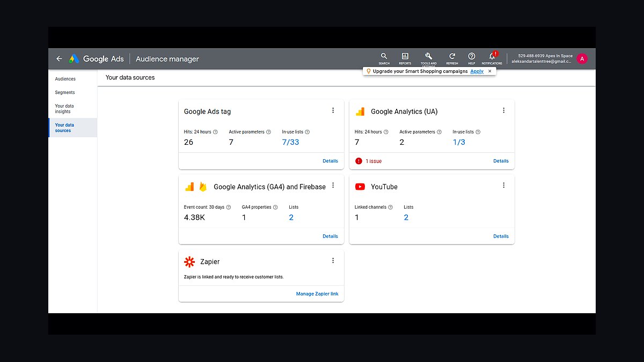Open GA4 and Firebase card menu

(333, 186)
